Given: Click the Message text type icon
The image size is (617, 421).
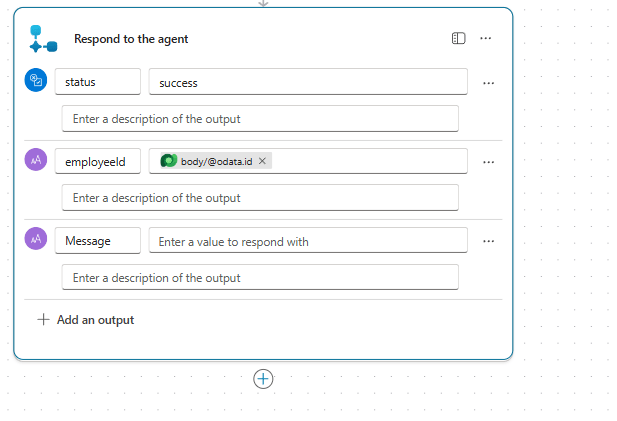Looking at the screenshot, I should click(x=36, y=240).
